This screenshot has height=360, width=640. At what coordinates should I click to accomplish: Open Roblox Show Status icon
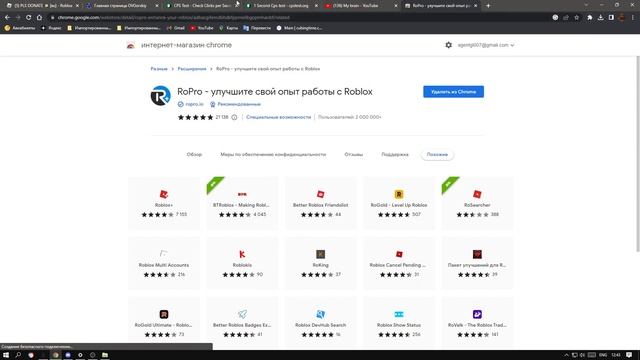pyautogui.click(x=399, y=314)
